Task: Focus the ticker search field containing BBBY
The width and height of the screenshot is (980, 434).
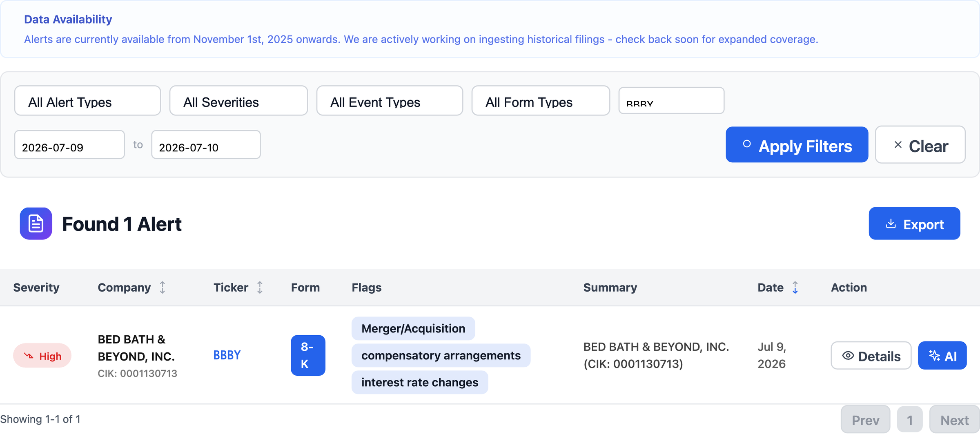Action: click(x=671, y=101)
